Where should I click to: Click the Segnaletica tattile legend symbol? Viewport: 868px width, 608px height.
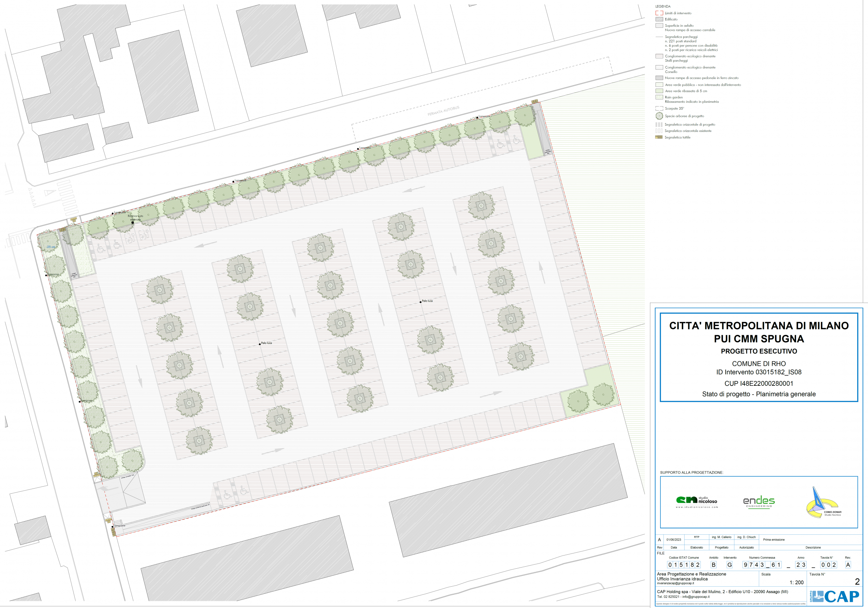coord(658,137)
